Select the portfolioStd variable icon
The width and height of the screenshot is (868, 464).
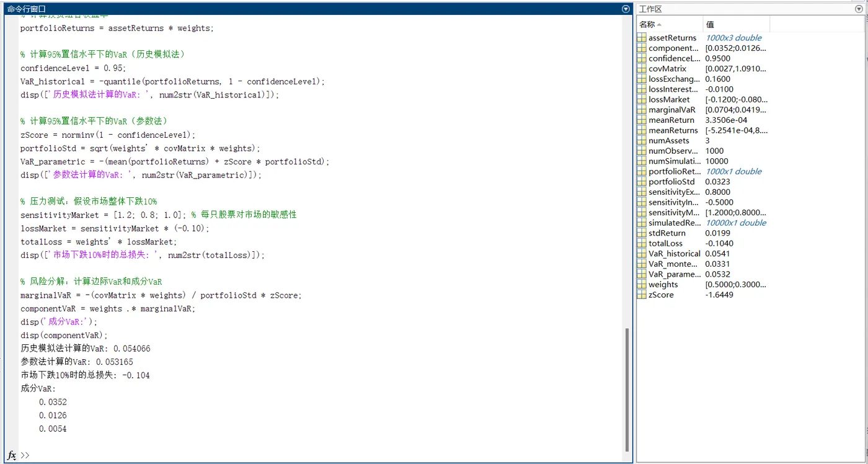[642, 182]
